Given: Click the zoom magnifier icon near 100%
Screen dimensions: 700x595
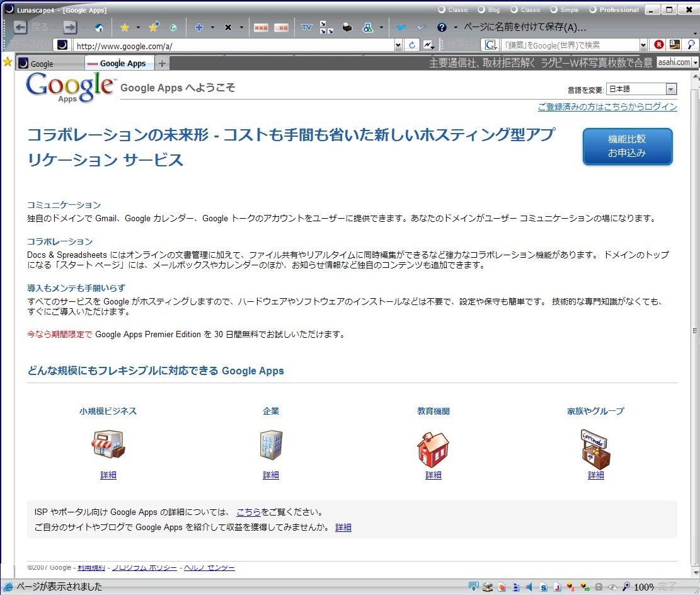Looking at the screenshot, I should [x=626, y=587].
